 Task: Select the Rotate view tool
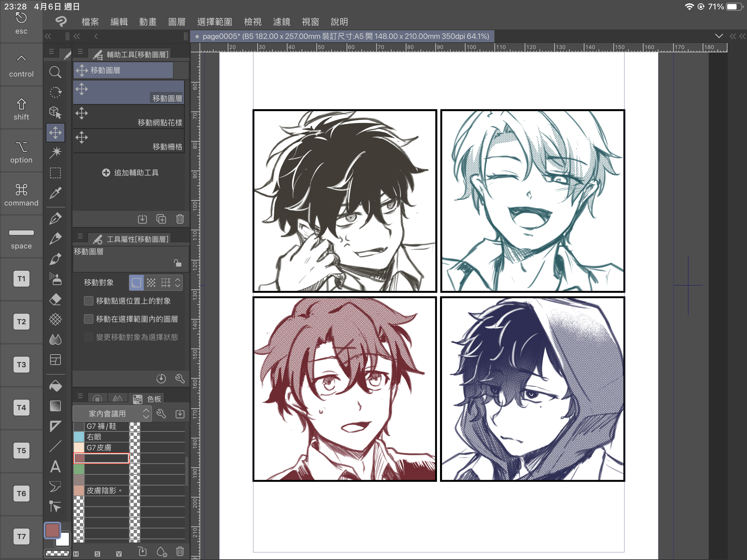pyautogui.click(x=55, y=92)
